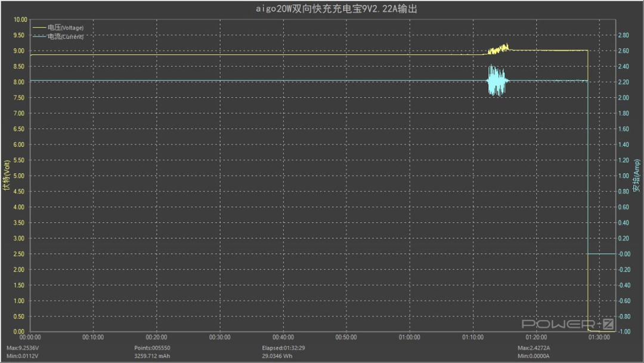Select the 电压(Voltage) legend entry
This screenshot has height=363, width=644.
pos(58,27)
